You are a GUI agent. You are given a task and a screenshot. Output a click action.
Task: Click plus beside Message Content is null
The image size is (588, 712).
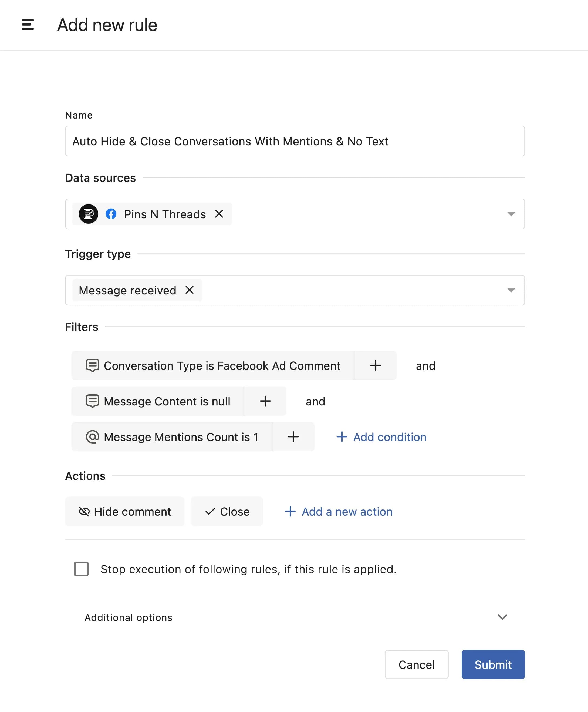[x=265, y=401]
